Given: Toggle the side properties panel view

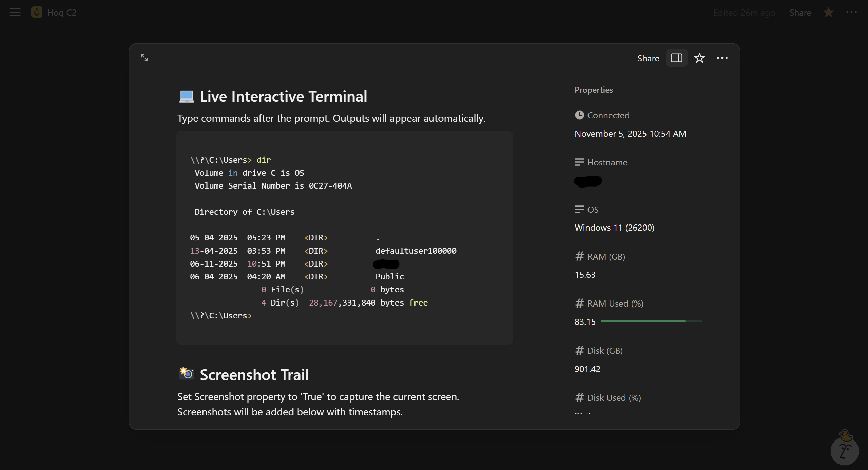Looking at the screenshot, I should (x=676, y=58).
